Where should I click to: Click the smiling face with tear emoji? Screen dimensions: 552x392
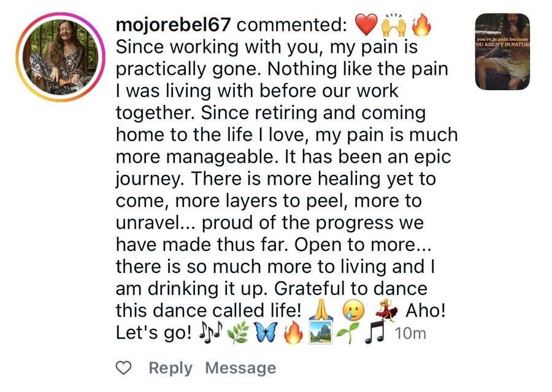pyautogui.click(x=353, y=310)
